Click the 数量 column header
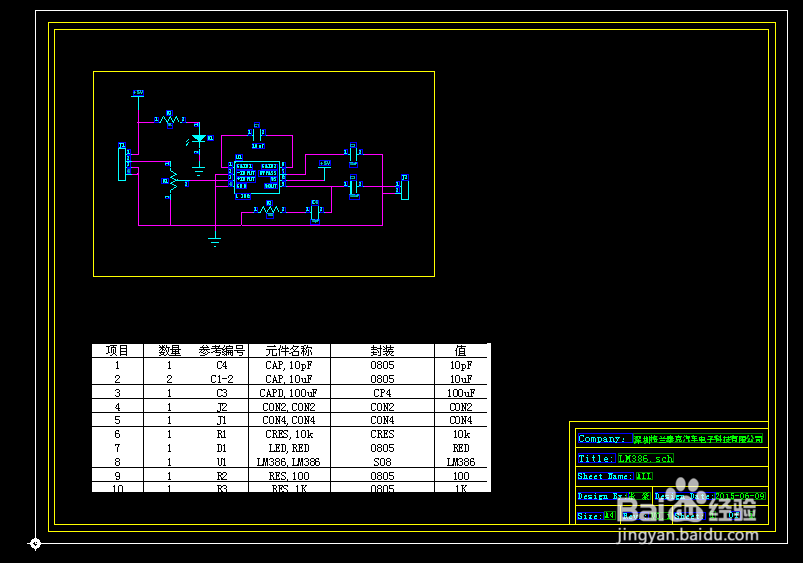The image size is (803, 563). click(170, 351)
